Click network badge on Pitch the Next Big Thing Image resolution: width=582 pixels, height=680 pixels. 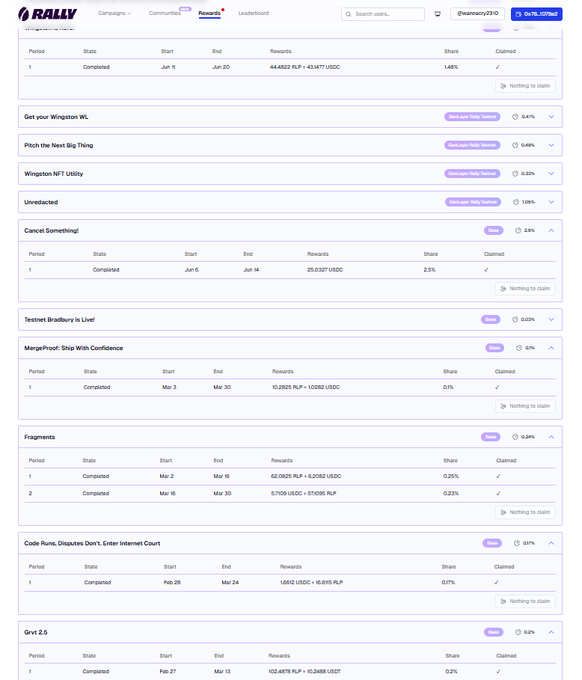pos(472,145)
